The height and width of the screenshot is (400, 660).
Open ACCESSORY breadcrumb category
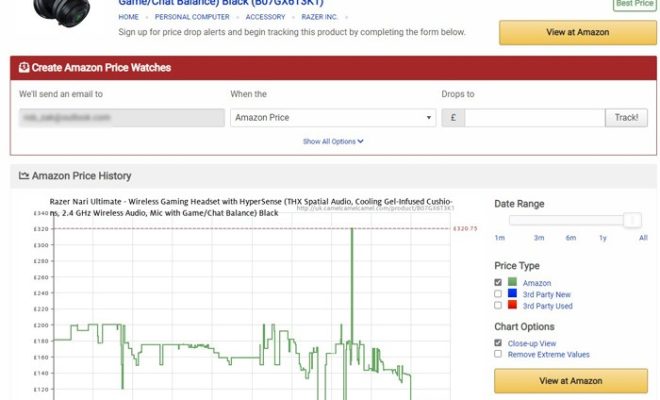265,17
